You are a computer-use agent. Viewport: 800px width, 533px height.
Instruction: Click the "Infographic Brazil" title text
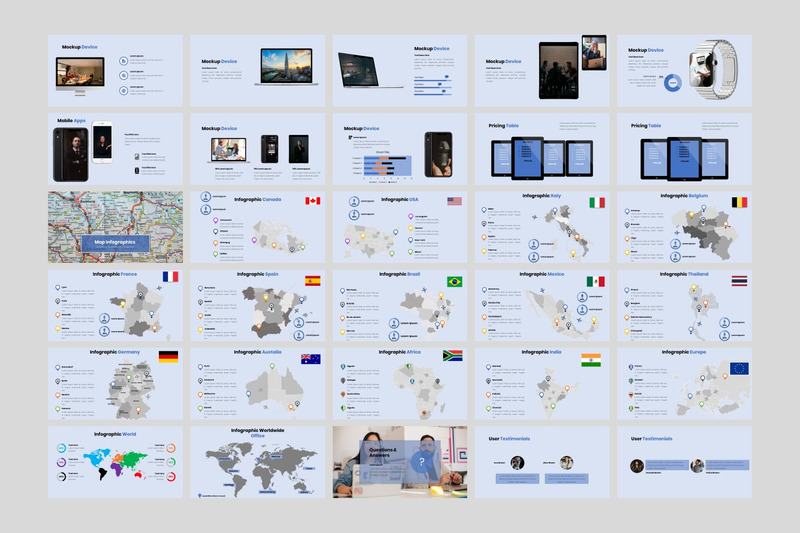(399, 274)
